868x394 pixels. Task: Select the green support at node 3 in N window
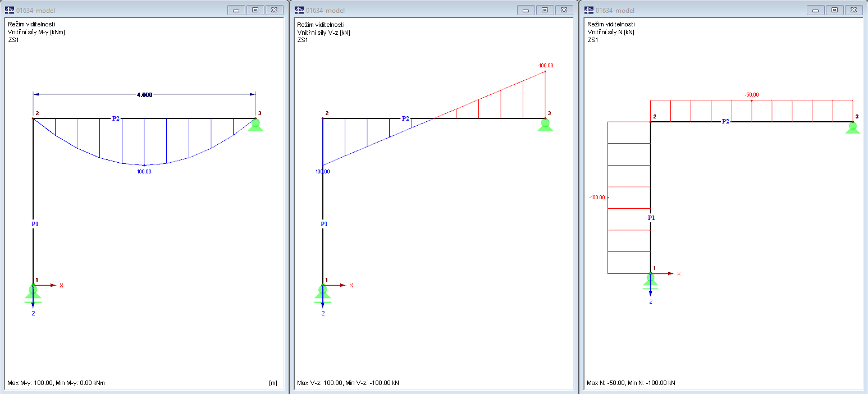(853, 128)
